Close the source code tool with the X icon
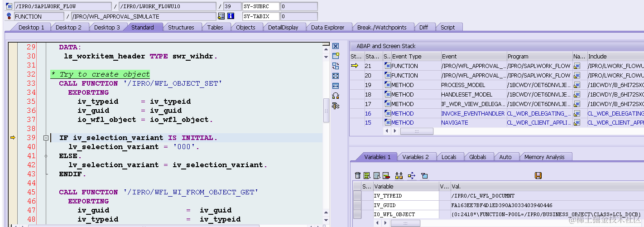The height and width of the screenshot is (227, 644). [x=336, y=46]
